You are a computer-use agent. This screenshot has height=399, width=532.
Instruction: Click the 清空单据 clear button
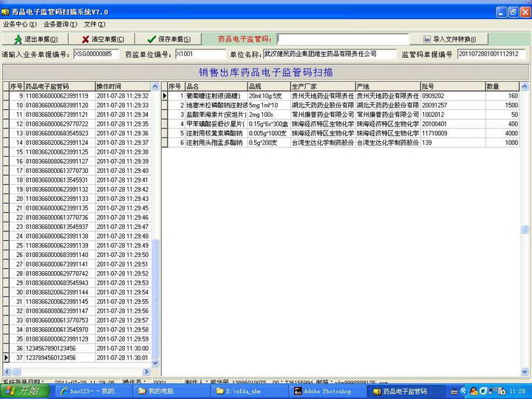(x=102, y=39)
